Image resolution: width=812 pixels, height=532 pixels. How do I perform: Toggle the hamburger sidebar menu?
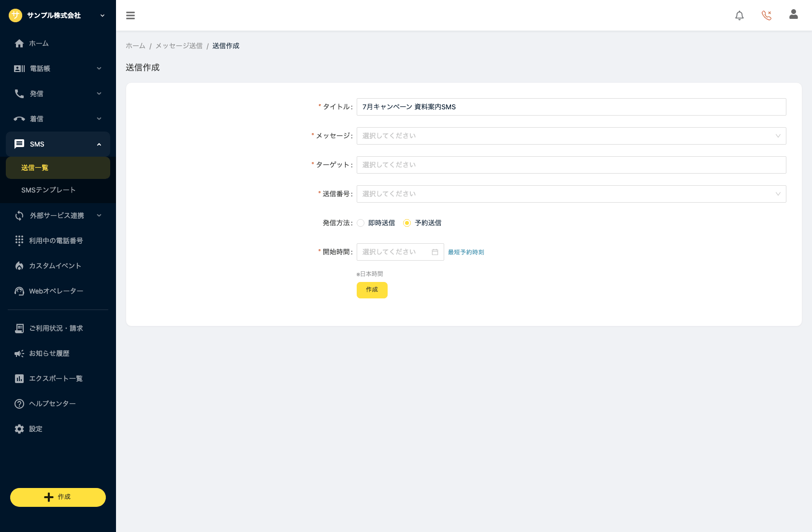coord(130,15)
